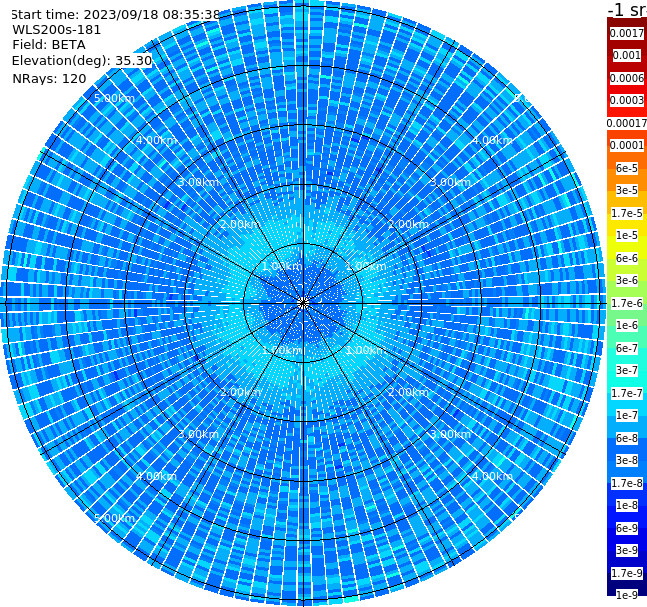Click the WLS200s-181 instrument label
647x607 pixels.
(57, 30)
